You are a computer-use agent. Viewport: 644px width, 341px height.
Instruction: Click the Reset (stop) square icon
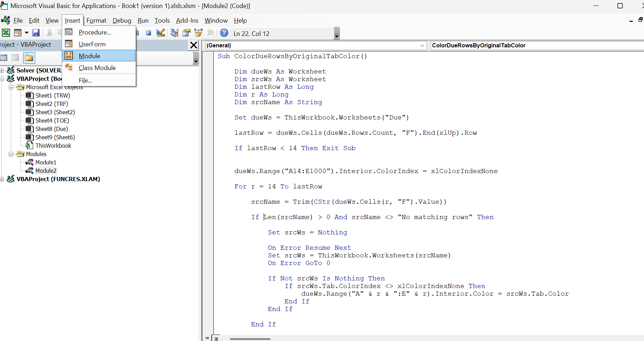pos(149,33)
